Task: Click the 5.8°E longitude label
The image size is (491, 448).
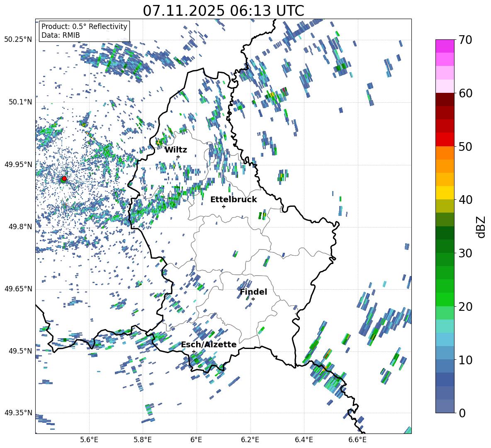Action: 143,440
